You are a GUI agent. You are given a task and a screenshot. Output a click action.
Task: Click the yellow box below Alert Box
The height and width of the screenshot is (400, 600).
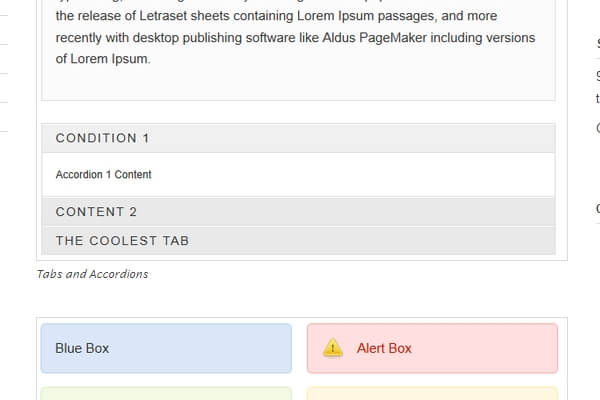(x=432, y=394)
